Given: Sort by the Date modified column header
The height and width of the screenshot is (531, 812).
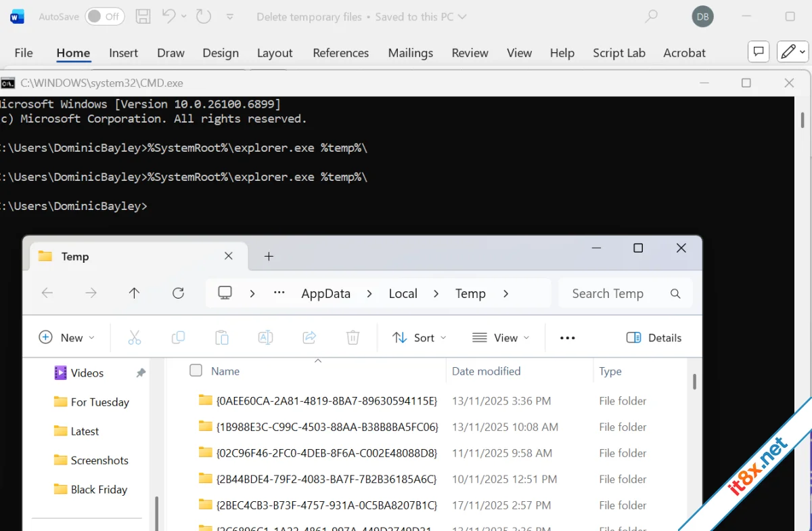Looking at the screenshot, I should point(486,371).
